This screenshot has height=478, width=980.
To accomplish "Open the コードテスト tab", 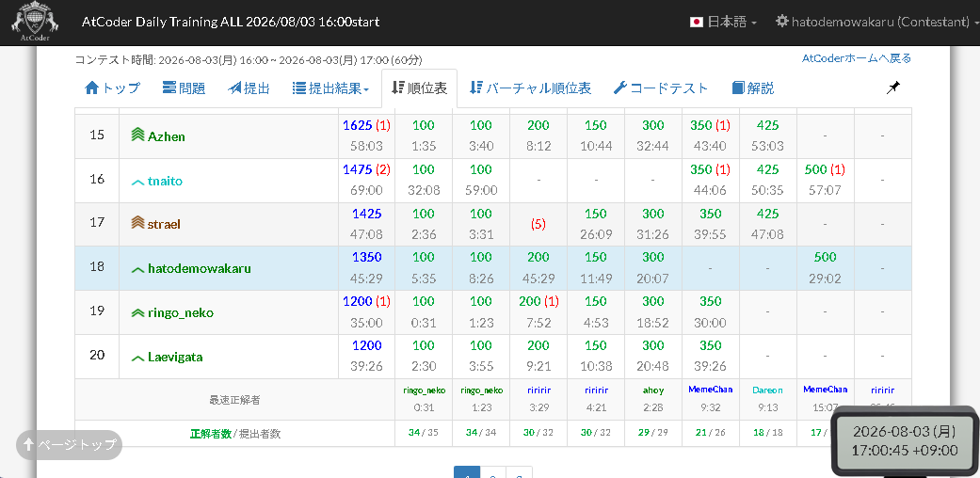I will tap(661, 88).
